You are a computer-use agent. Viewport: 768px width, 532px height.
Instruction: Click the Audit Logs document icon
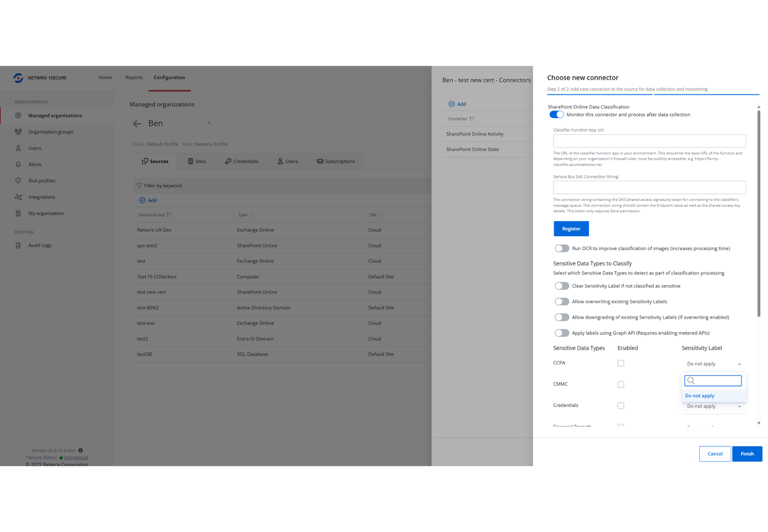(18, 245)
